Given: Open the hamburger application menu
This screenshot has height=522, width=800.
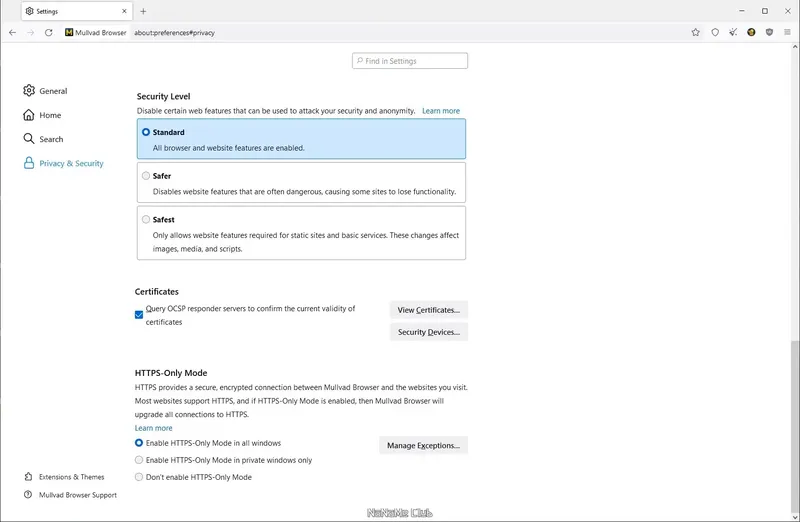Looking at the screenshot, I should pyautogui.click(x=787, y=32).
